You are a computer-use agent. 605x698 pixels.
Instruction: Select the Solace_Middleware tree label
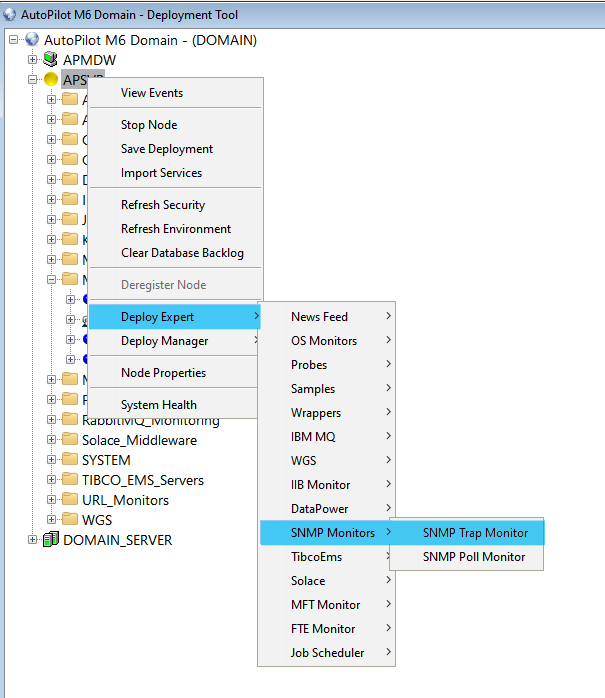(139, 440)
